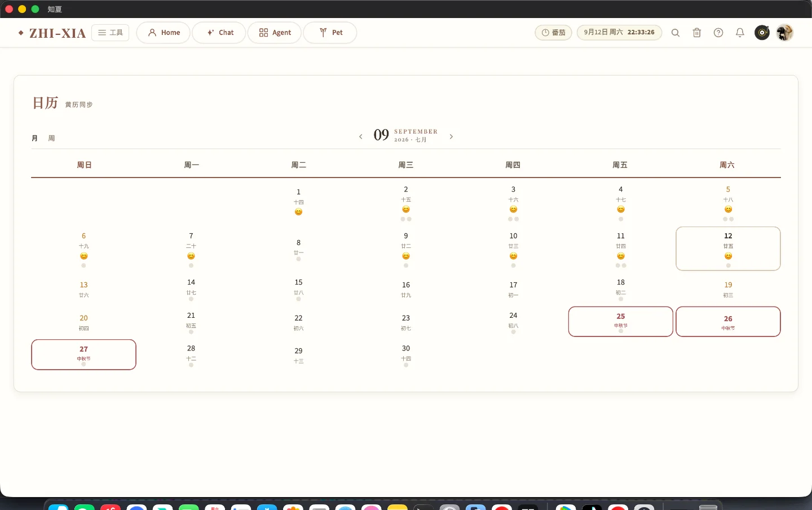Switch calendar to 周 week view
This screenshot has width=812, height=510.
click(51, 138)
